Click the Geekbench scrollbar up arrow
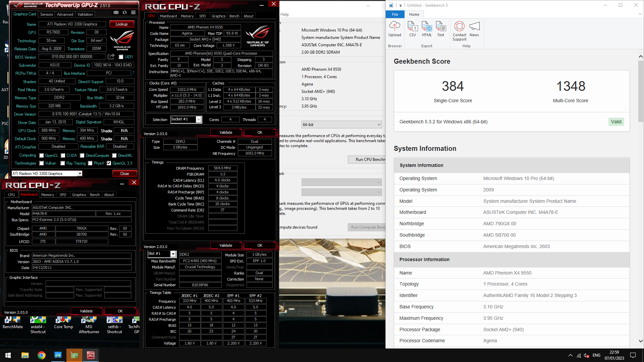This screenshot has height=362, width=644. (x=641, y=57)
